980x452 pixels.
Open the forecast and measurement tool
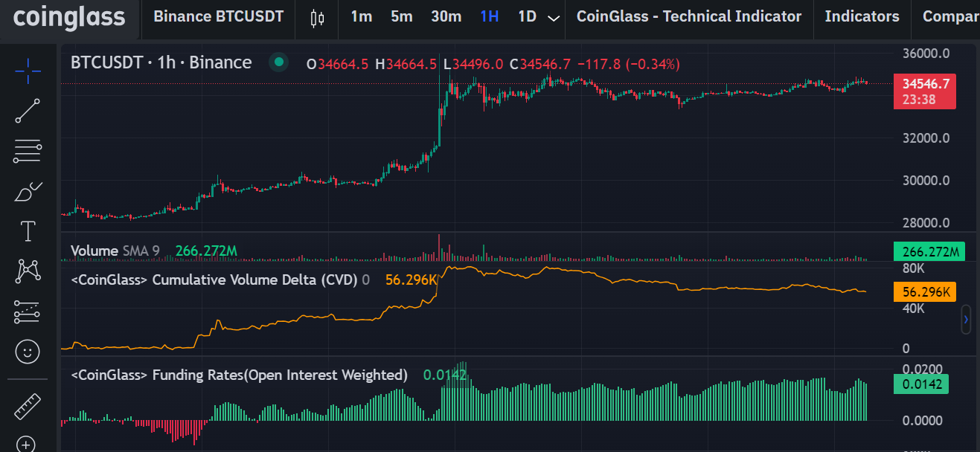tap(28, 311)
